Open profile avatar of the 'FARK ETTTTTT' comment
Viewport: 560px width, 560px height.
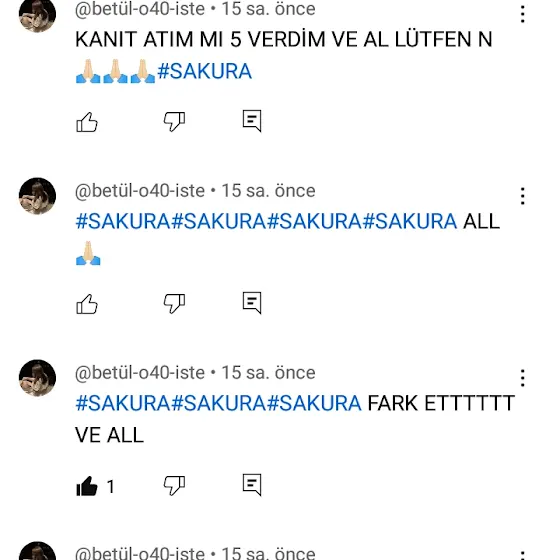click(x=38, y=378)
